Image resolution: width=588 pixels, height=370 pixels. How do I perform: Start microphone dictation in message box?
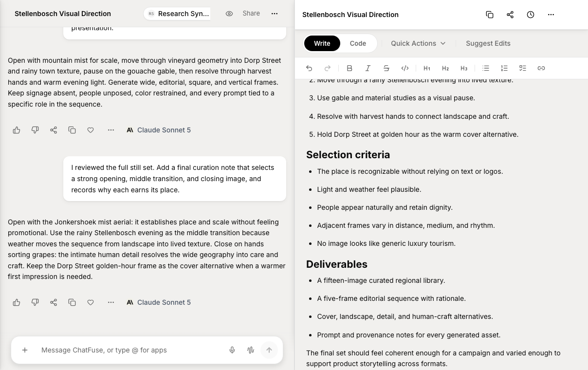pos(232,350)
